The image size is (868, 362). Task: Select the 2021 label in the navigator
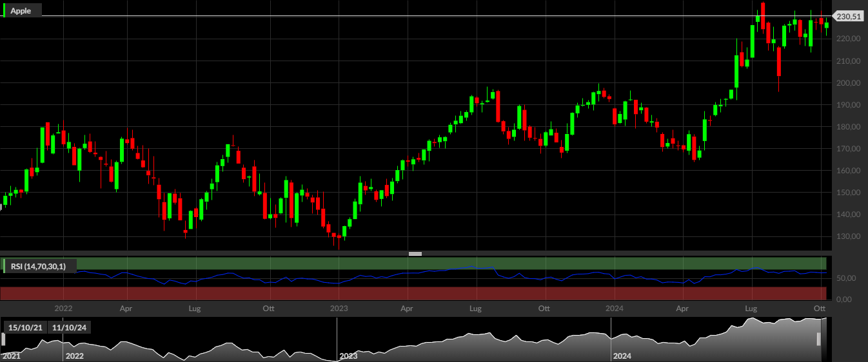11,356
